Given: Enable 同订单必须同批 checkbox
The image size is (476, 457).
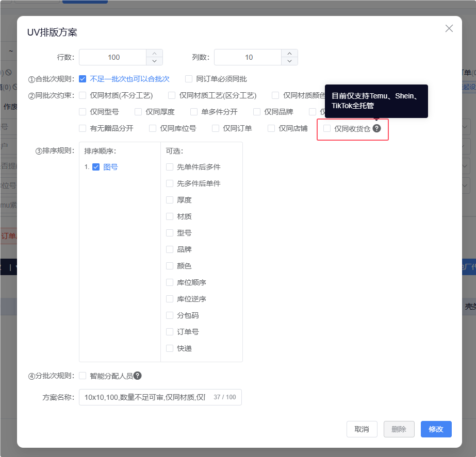Looking at the screenshot, I should click(189, 79).
